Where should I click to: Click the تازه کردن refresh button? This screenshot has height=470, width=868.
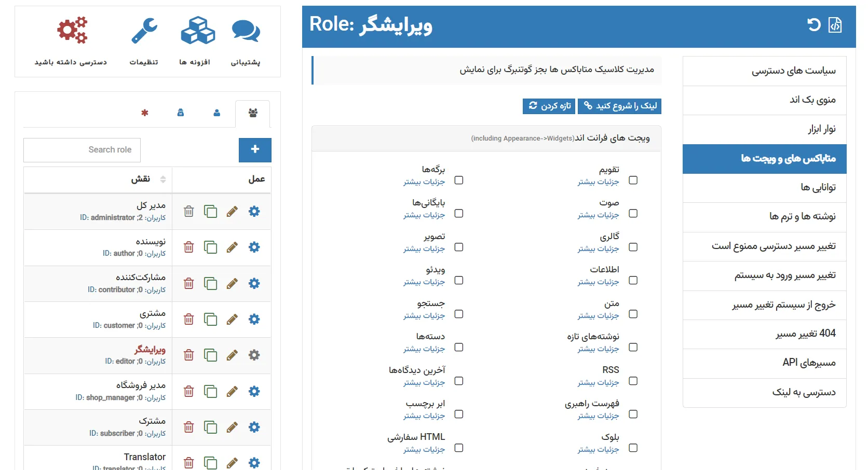549,106
